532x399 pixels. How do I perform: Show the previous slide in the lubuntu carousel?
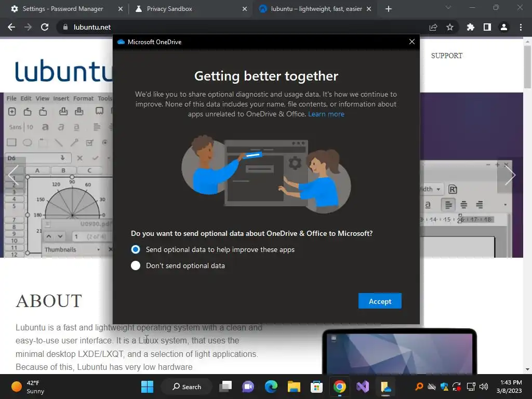coord(13,175)
